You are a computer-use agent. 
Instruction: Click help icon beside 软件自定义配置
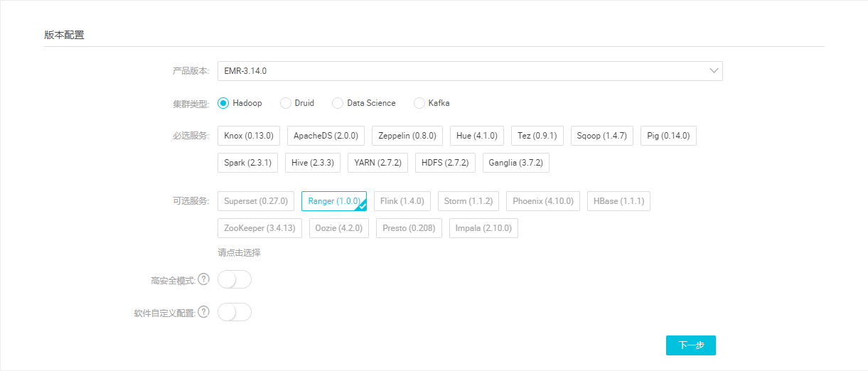[x=203, y=312]
